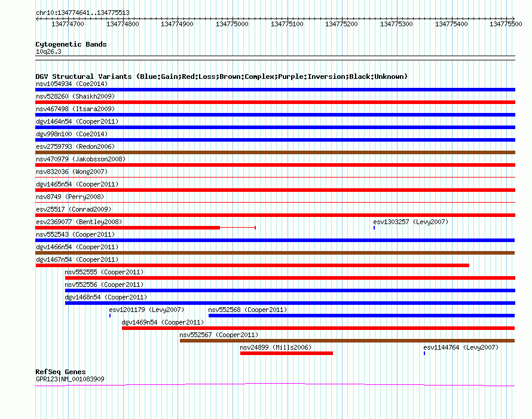Open the dgv1464n54 (Cooper2011) variant label
532x419 pixels.
click(x=77, y=121)
